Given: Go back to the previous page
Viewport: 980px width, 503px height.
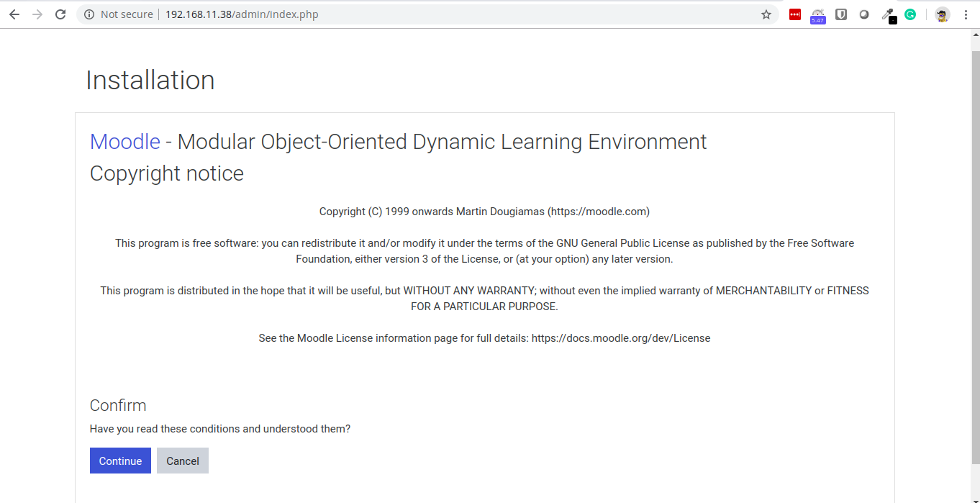Looking at the screenshot, I should (14, 14).
